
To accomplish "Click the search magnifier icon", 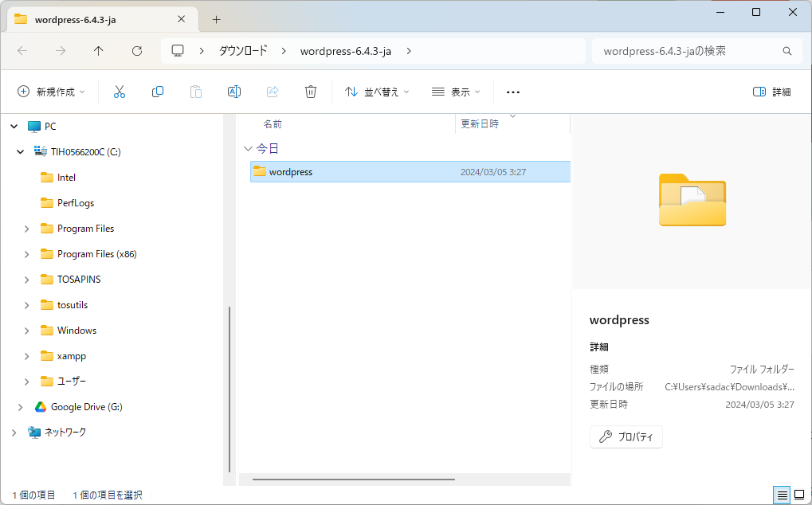I will tap(787, 51).
